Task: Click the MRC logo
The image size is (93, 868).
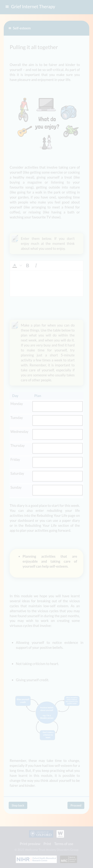Action: (68, 859)
